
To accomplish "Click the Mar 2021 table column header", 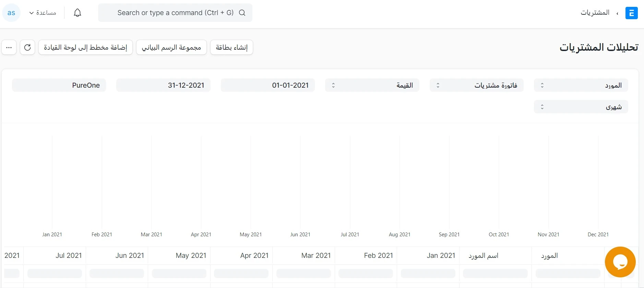I will (x=303, y=255).
